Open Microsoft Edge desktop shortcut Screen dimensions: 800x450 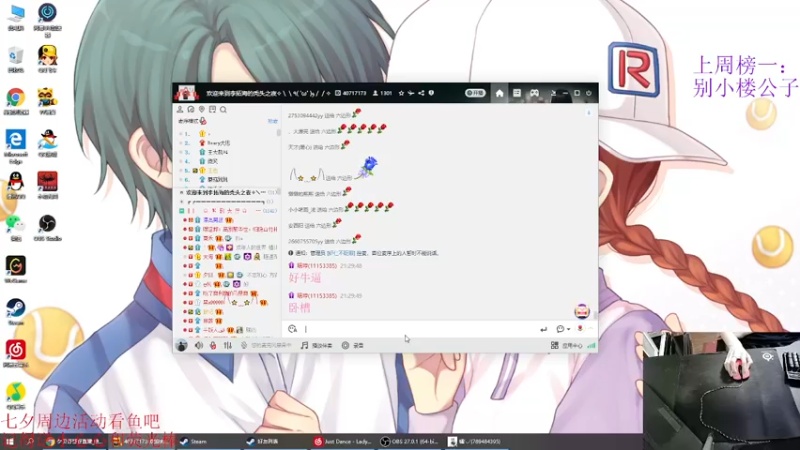(x=16, y=147)
